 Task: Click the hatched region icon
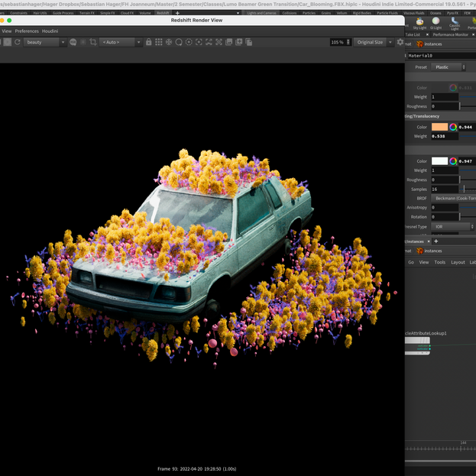[219, 42]
